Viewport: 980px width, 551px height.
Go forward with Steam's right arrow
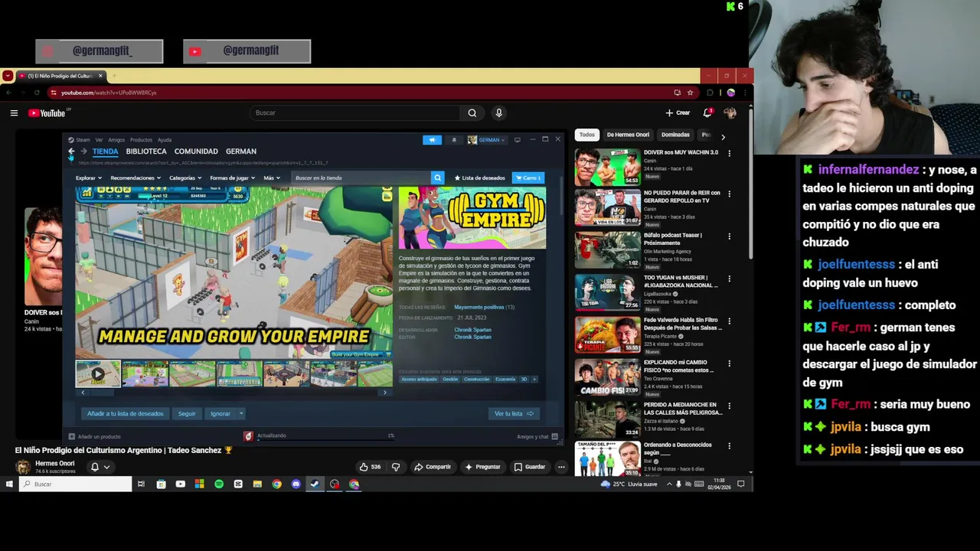[83, 152]
